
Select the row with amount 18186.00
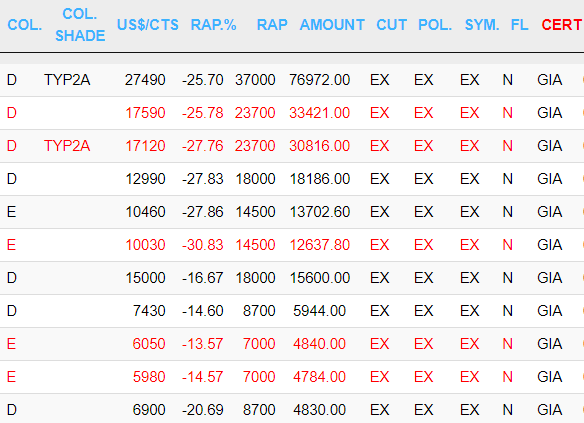pyautogui.click(x=292, y=179)
